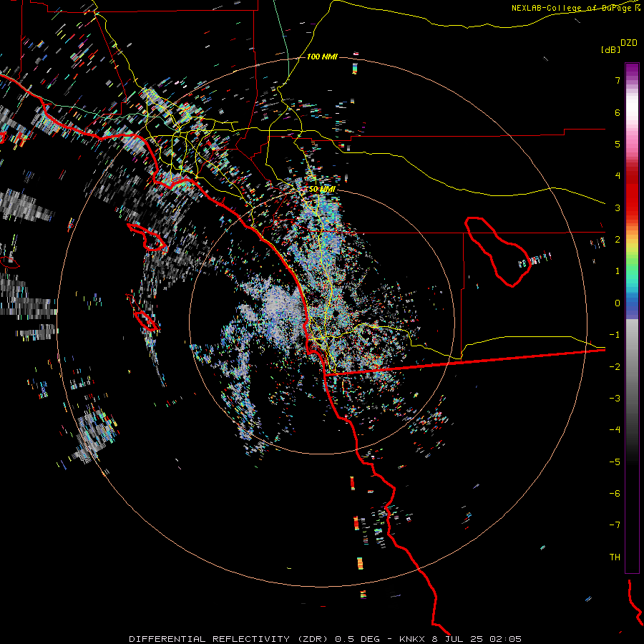Click the DIFFERENTIAL REFLECTIVITY words in the bottom caption

[x=209, y=639]
